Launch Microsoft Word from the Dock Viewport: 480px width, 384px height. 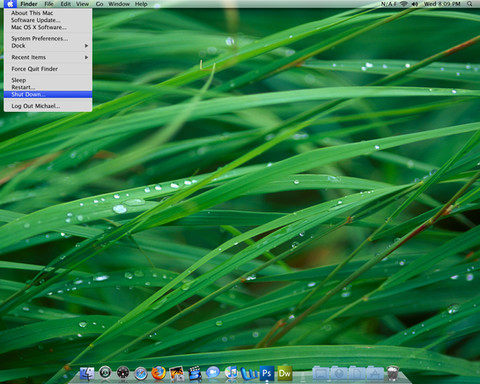pos(248,373)
